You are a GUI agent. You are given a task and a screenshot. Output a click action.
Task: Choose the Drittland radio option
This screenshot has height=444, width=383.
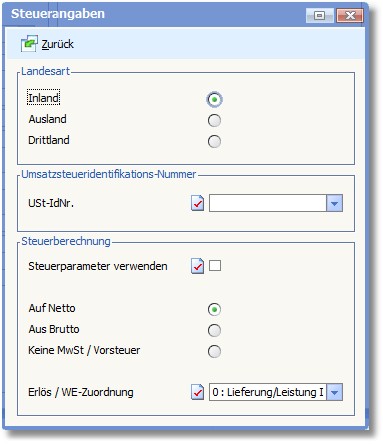click(x=214, y=142)
